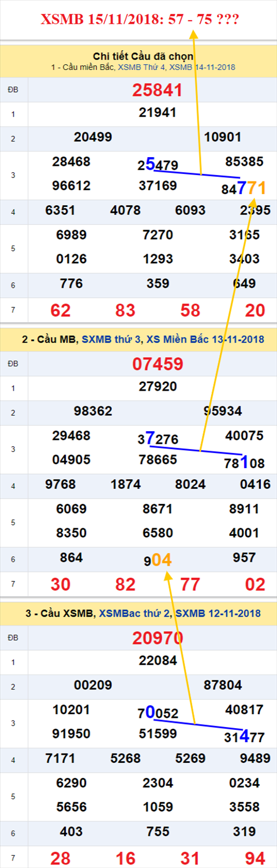Select third prize number 96612
Screen dimensions: 277x868
click(71, 186)
